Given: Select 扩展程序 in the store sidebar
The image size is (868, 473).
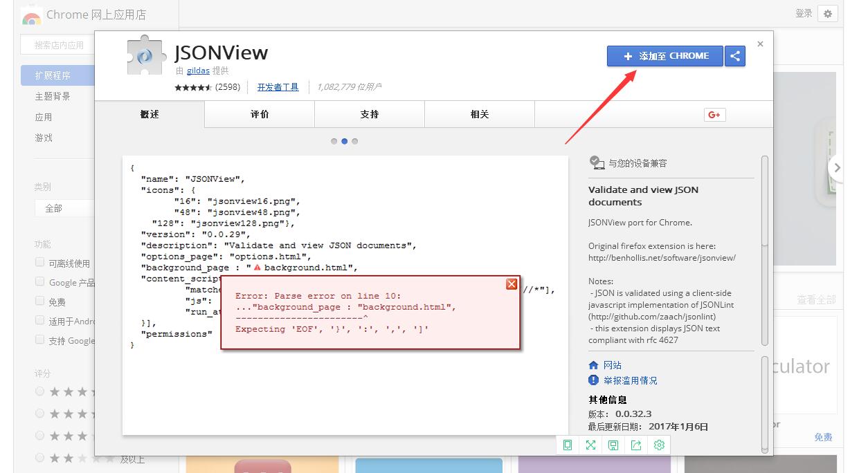Looking at the screenshot, I should coord(58,75).
